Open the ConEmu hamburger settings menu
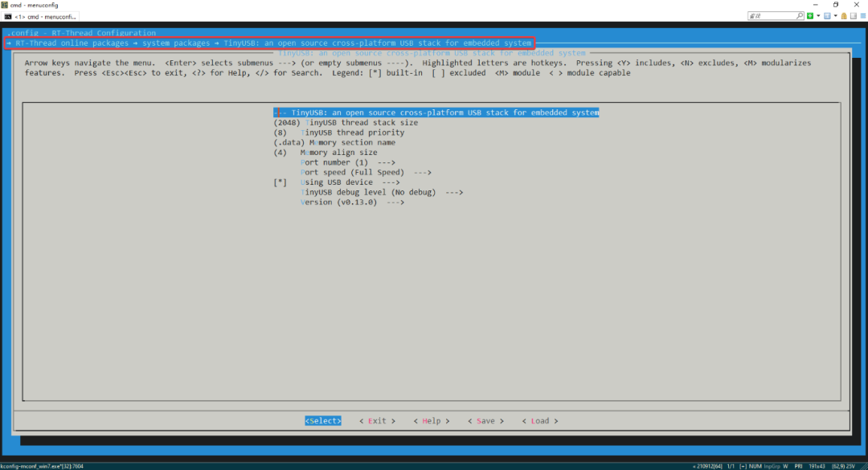868x470 pixels. click(x=863, y=16)
